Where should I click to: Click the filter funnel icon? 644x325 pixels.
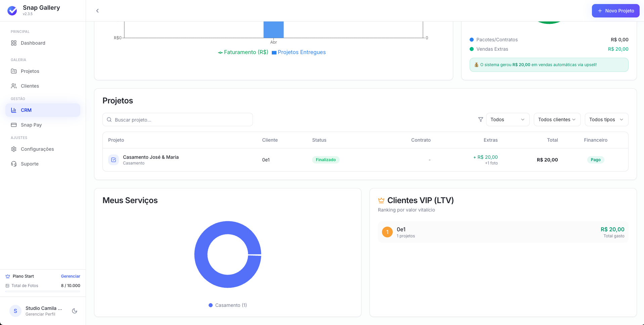481,120
